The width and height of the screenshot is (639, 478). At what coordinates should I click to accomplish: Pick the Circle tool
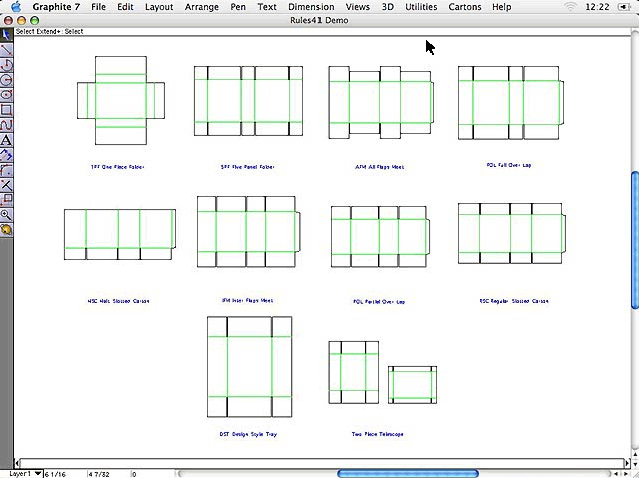click(x=6, y=79)
